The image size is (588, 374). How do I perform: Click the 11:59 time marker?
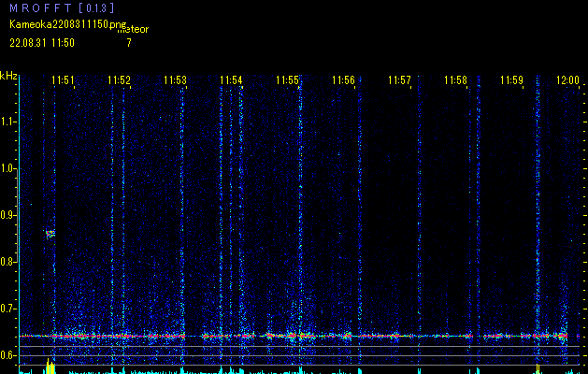coord(512,80)
